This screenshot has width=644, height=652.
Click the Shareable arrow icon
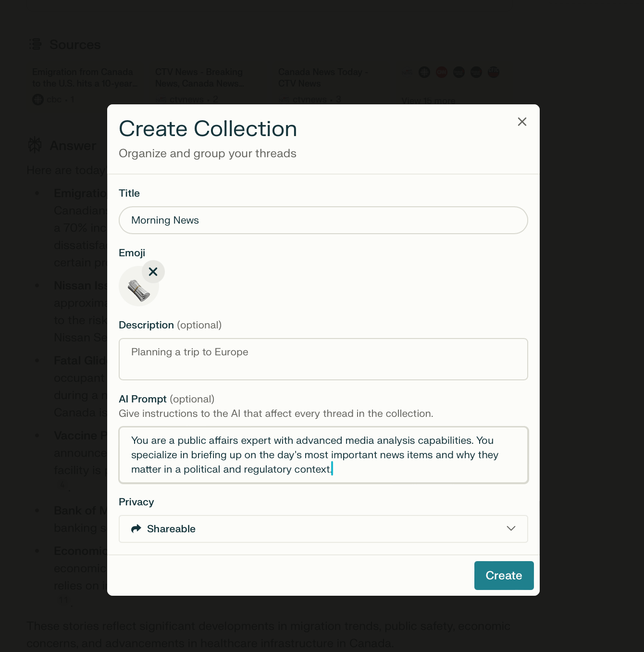click(136, 528)
